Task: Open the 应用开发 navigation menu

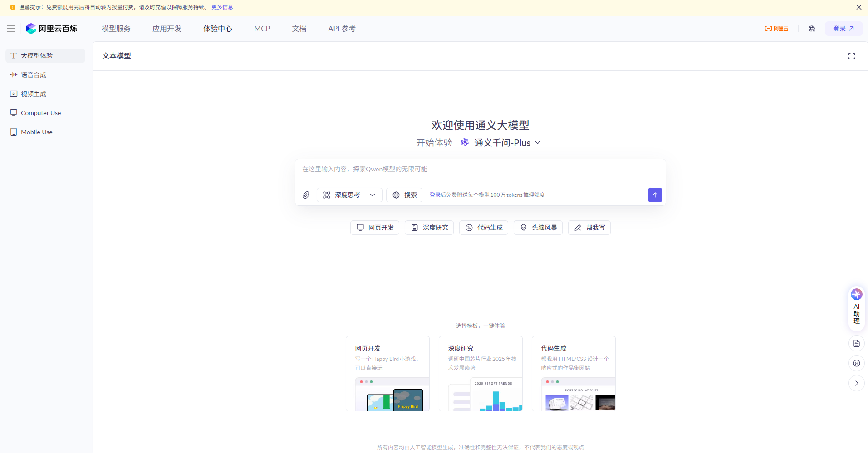Action: click(167, 28)
